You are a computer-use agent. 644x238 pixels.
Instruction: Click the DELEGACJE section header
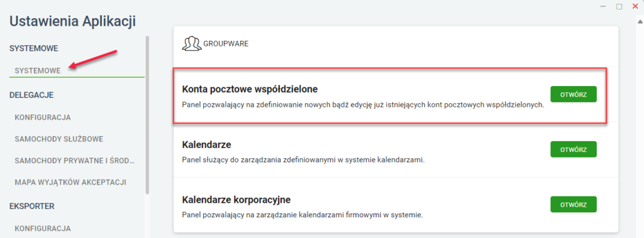(31, 95)
